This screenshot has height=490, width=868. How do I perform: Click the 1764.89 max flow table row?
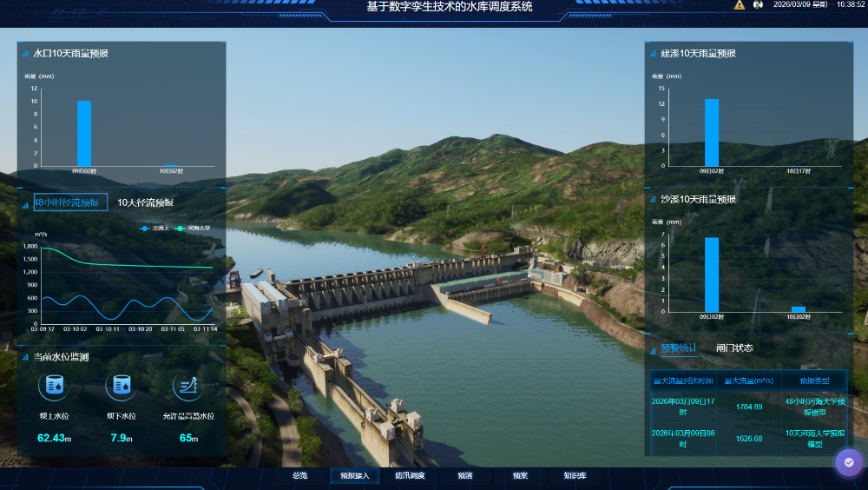click(x=747, y=407)
